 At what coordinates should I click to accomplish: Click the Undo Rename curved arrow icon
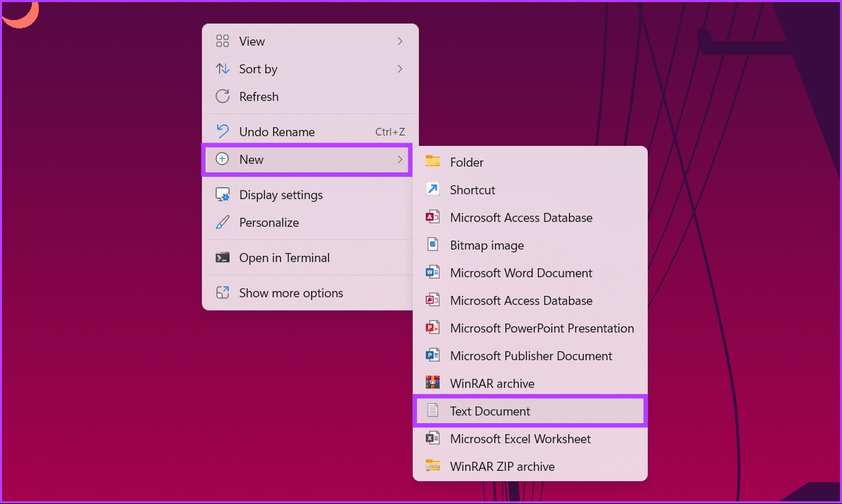(222, 131)
